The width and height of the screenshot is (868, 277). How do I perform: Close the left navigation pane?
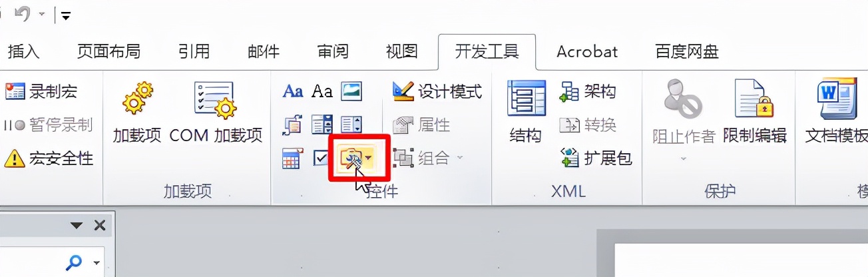pos(100,225)
